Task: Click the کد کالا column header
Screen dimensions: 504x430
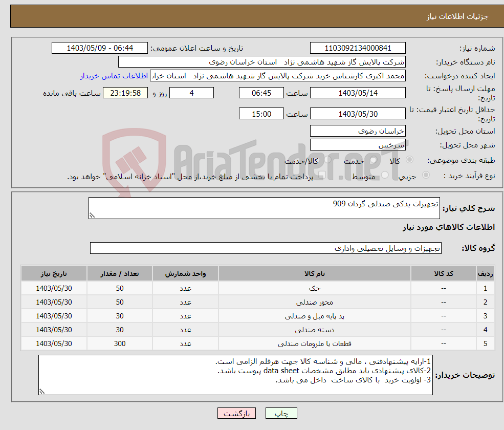Action: pyautogui.click(x=444, y=274)
